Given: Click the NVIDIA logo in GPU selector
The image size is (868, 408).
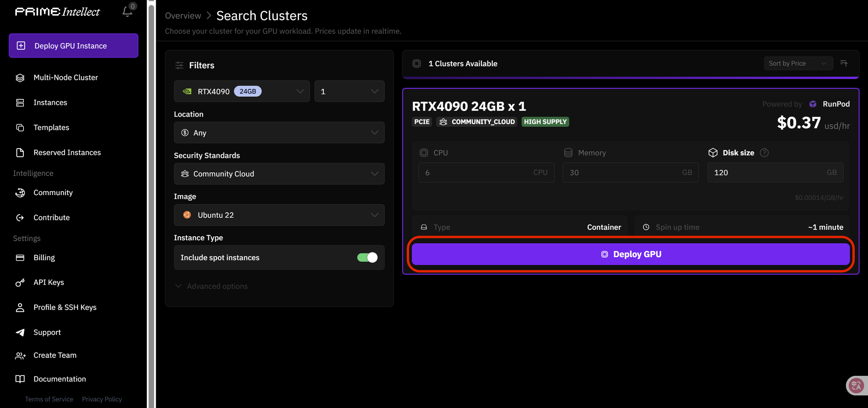Looking at the screenshot, I should click(x=187, y=91).
